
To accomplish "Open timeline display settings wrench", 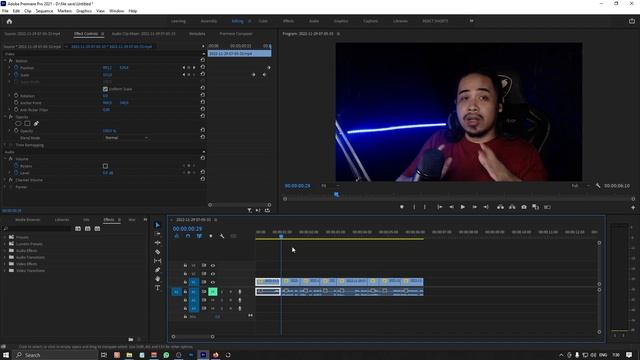I will tap(222, 236).
